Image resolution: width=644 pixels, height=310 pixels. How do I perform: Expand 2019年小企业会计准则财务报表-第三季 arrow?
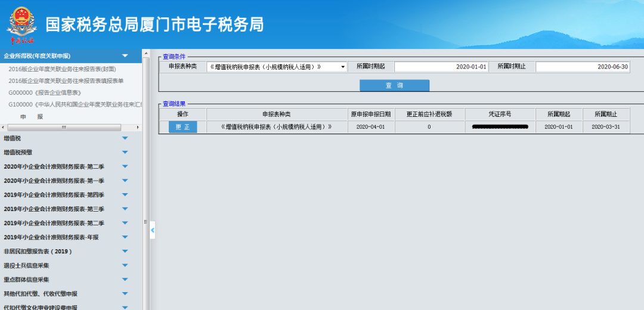pyautogui.click(x=125, y=209)
